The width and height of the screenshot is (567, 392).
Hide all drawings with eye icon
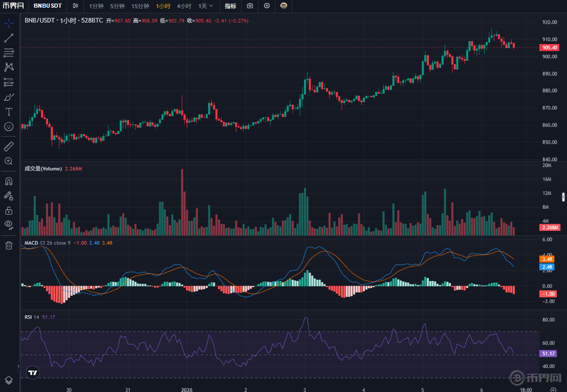tap(9, 224)
